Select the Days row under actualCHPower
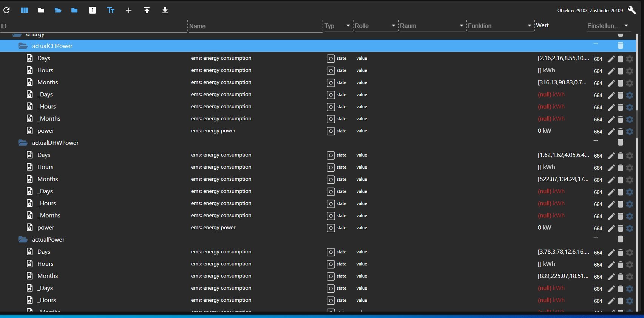 [x=318, y=58]
